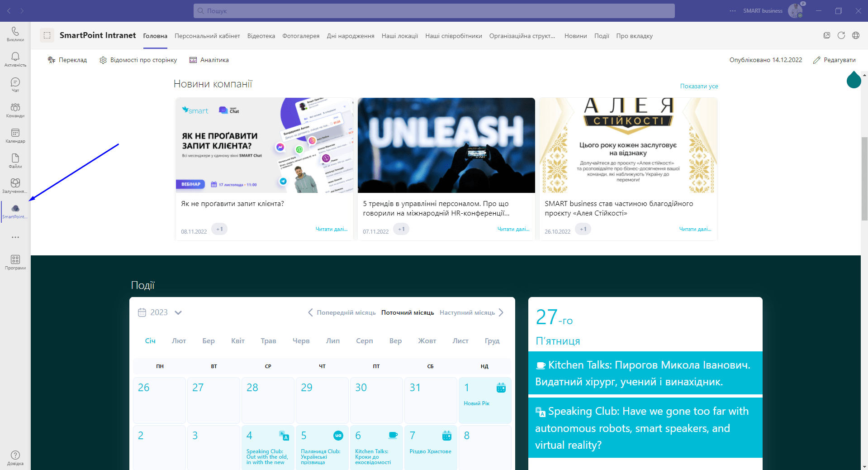The image size is (868, 470).
Task: Click in the Пошук search field
Action: [x=434, y=11]
